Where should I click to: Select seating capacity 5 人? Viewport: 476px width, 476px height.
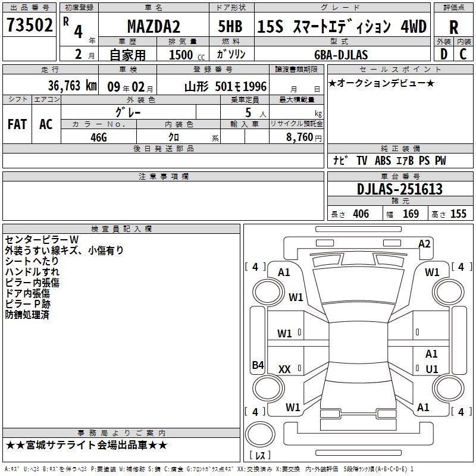click(256, 112)
